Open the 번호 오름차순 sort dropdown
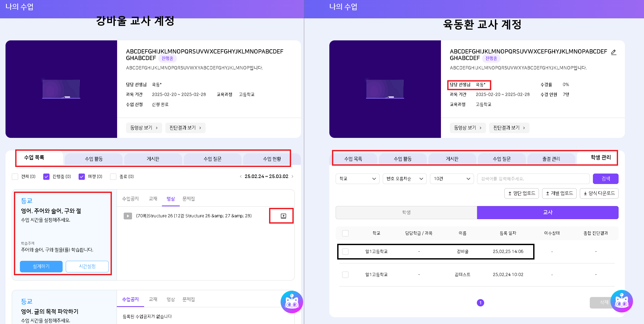This screenshot has height=324, width=644. [405, 179]
